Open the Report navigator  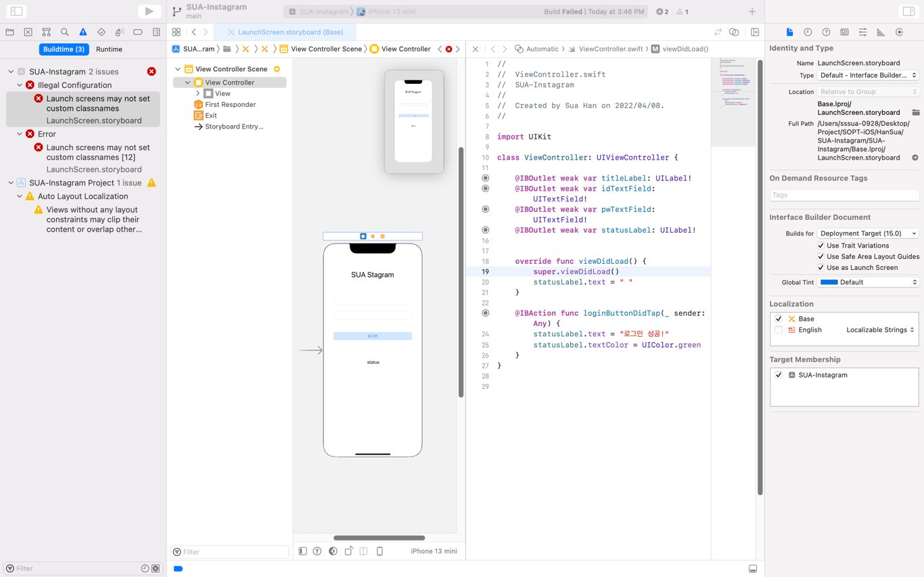[156, 32]
